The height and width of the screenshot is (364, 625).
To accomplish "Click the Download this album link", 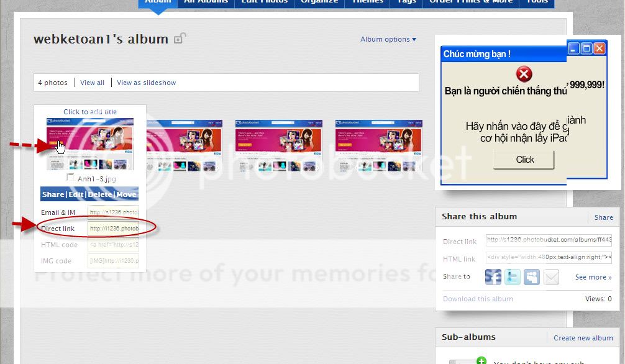I will [478, 299].
